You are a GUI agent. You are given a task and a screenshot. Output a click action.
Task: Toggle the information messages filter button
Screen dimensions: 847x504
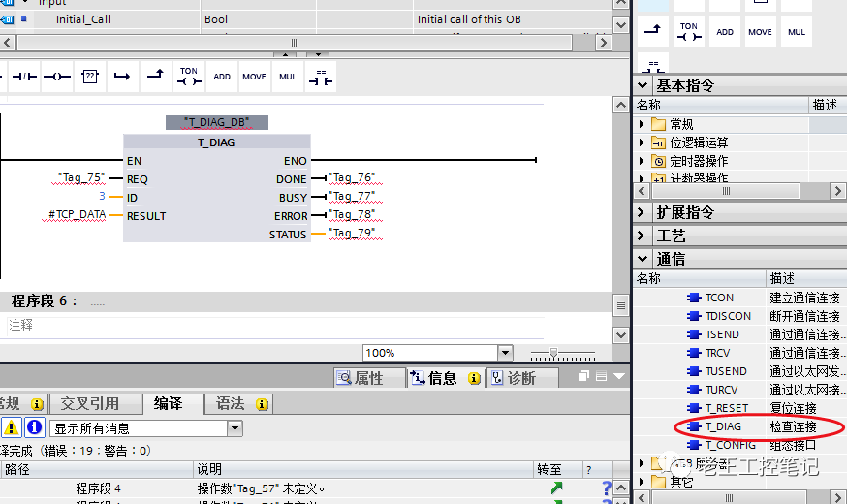[x=35, y=427]
